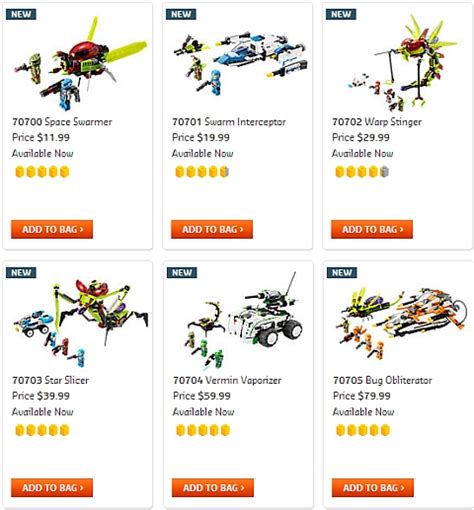Click the 70705 Bug Obliterator title link
This screenshot has width=474, height=510.
click(383, 380)
